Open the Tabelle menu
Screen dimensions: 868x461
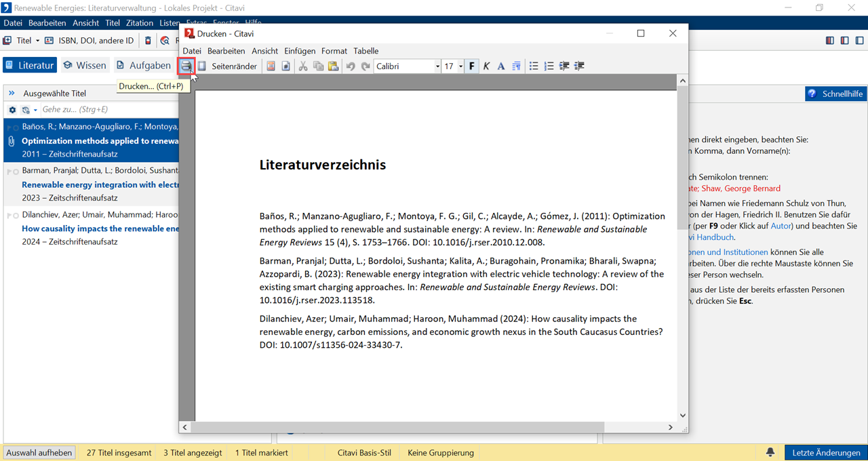tap(366, 51)
